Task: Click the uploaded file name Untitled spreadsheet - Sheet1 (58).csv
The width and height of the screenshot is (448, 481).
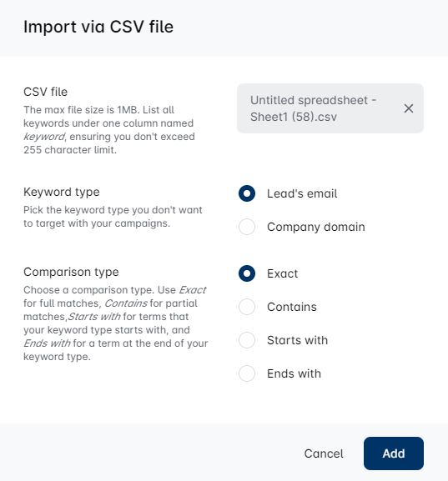Action: pyautogui.click(x=313, y=108)
